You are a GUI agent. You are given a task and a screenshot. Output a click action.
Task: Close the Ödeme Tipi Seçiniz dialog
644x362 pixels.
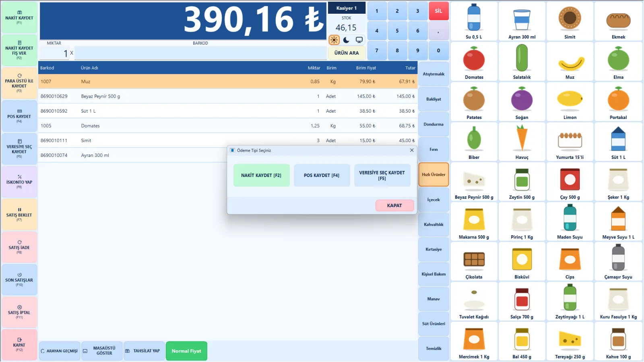[412, 150]
